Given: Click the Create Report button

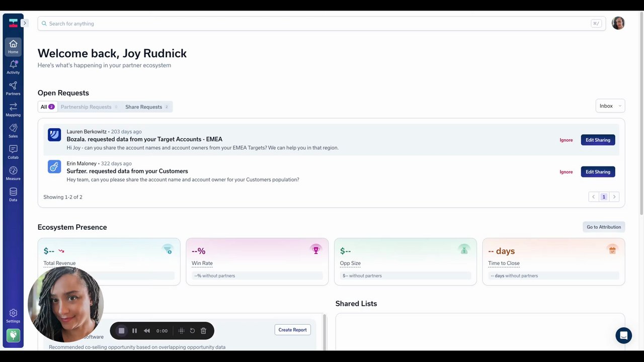Looking at the screenshot, I should pos(292,330).
